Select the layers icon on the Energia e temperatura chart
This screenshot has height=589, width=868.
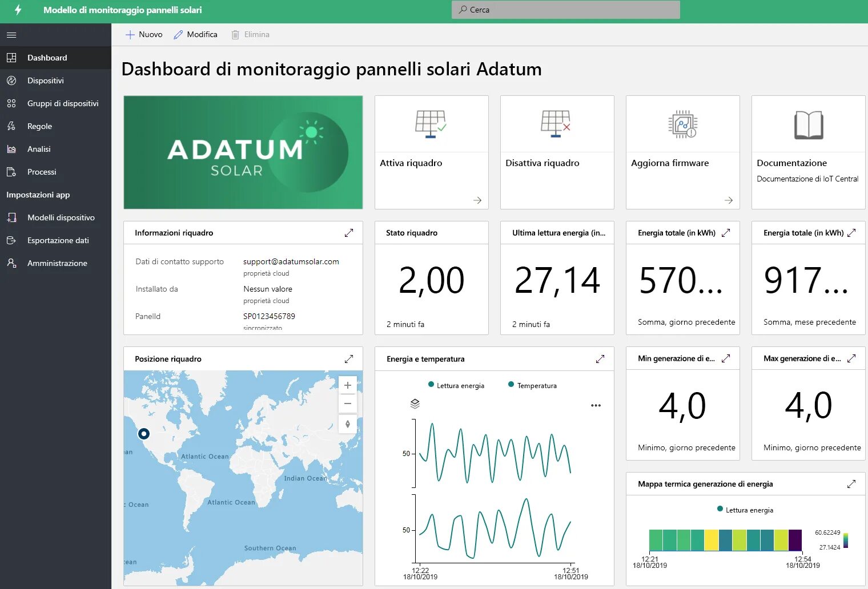[x=415, y=404]
